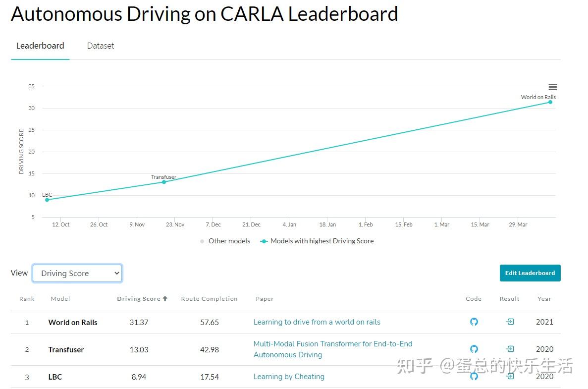Toggle sort order on Driving Score column
This screenshot has width=588, height=389.
142,299
